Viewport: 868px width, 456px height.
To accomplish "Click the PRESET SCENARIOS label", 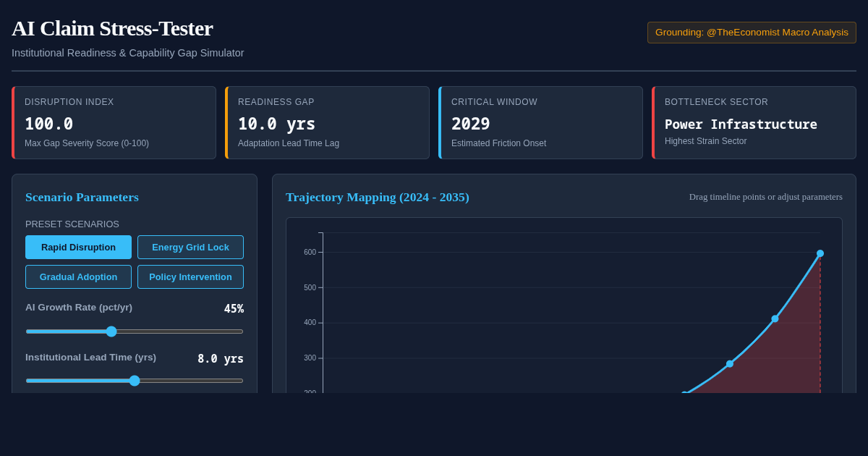I will click(x=72, y=224).
